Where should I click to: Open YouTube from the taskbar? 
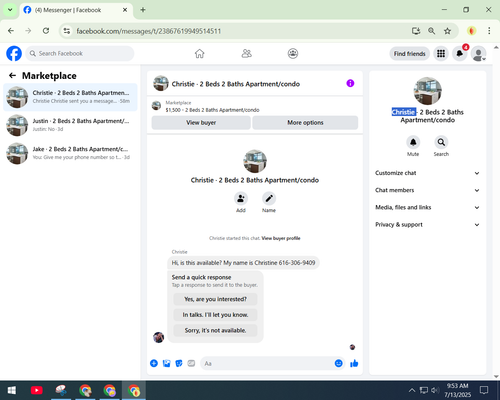[37, 390]
